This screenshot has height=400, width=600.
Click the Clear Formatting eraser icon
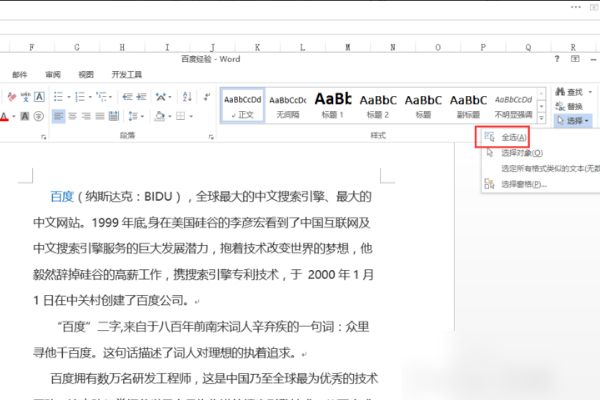coord(11,97)
